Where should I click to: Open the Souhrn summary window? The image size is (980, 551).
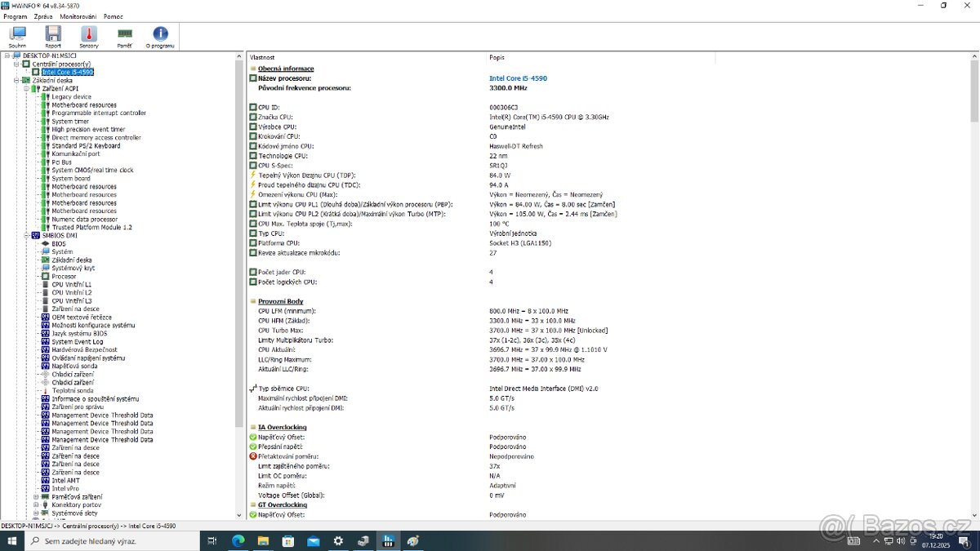17,33
